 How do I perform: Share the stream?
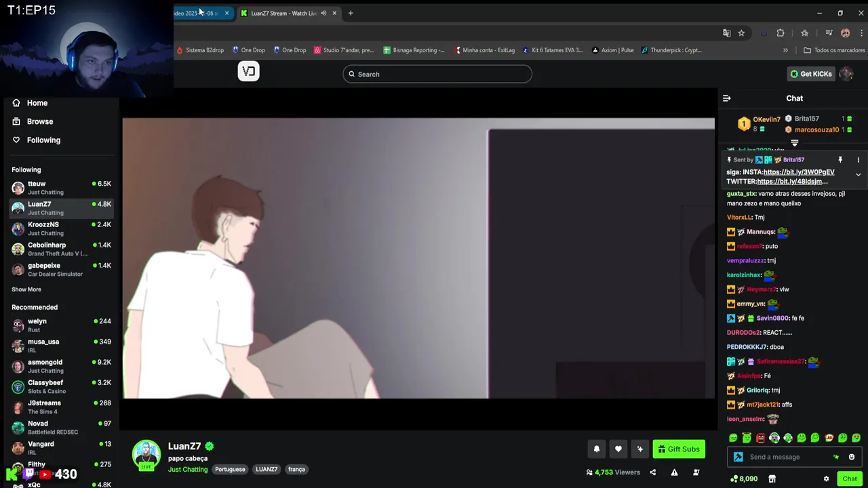coord(653,472)
